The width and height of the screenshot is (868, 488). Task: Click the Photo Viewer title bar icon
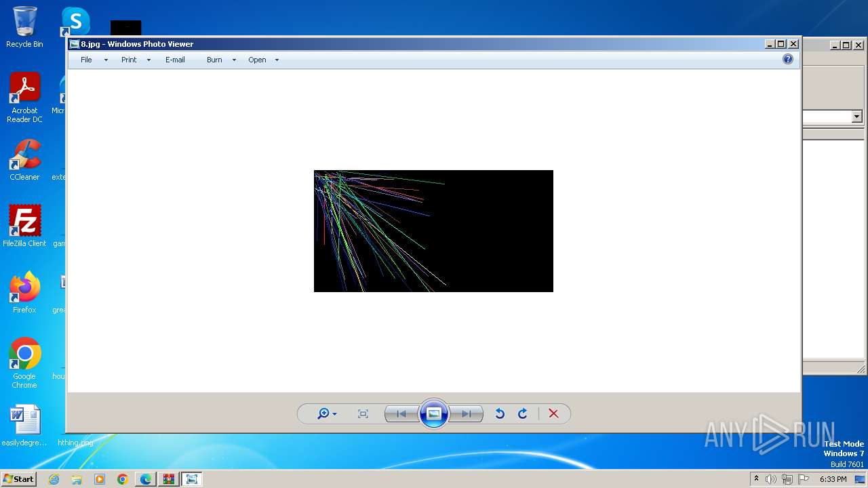point(75,44)
